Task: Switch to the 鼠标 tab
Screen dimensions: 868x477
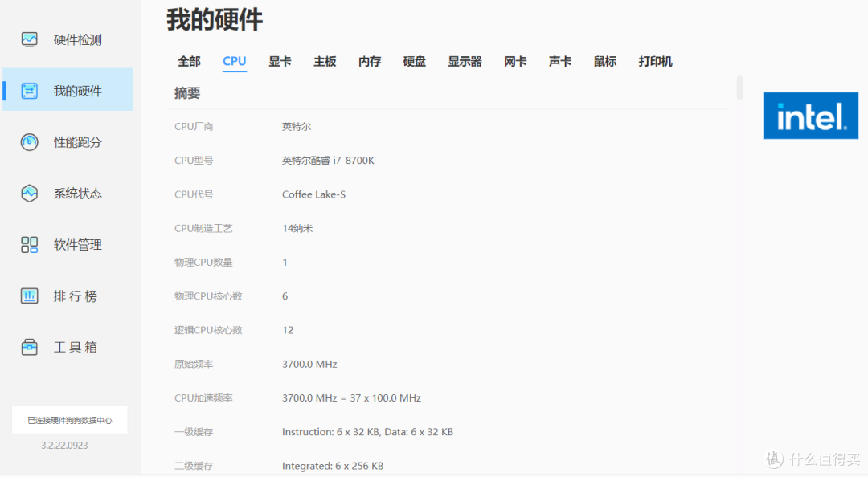Action: 604,61
